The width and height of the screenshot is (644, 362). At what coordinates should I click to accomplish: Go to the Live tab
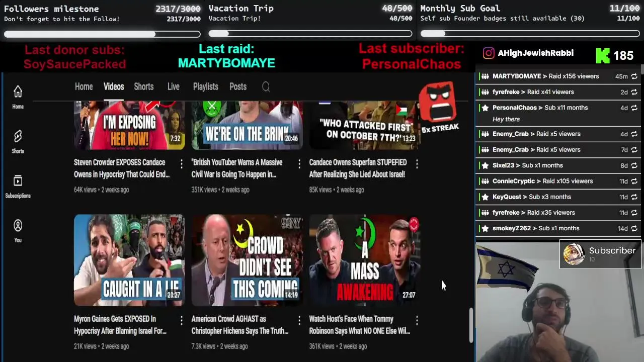pyautogui.click(x=173, y=86)
